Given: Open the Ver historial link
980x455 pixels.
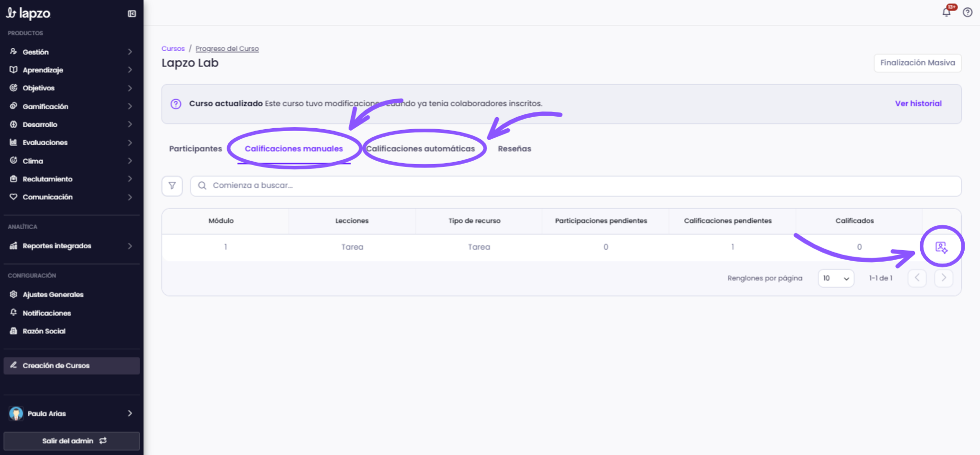Looking at the screenshot, I should (918, 104).
